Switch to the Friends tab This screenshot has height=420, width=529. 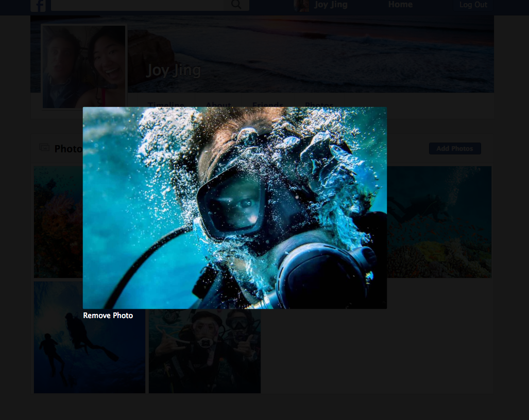tap(268, 105)
